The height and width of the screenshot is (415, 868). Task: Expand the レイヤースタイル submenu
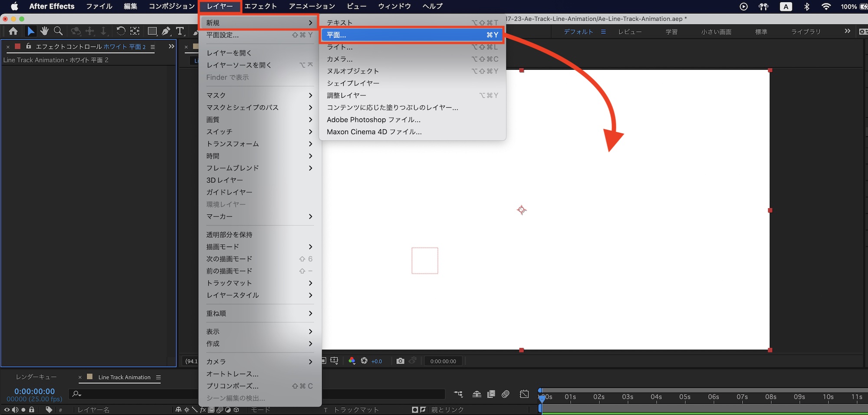[260, 295]
